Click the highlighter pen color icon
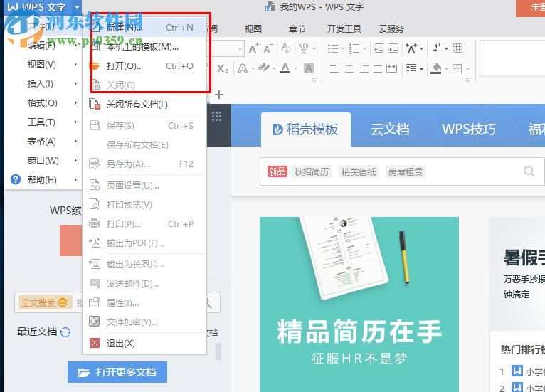The width and height of the screenshot is (545, 392). coord(263,68)
